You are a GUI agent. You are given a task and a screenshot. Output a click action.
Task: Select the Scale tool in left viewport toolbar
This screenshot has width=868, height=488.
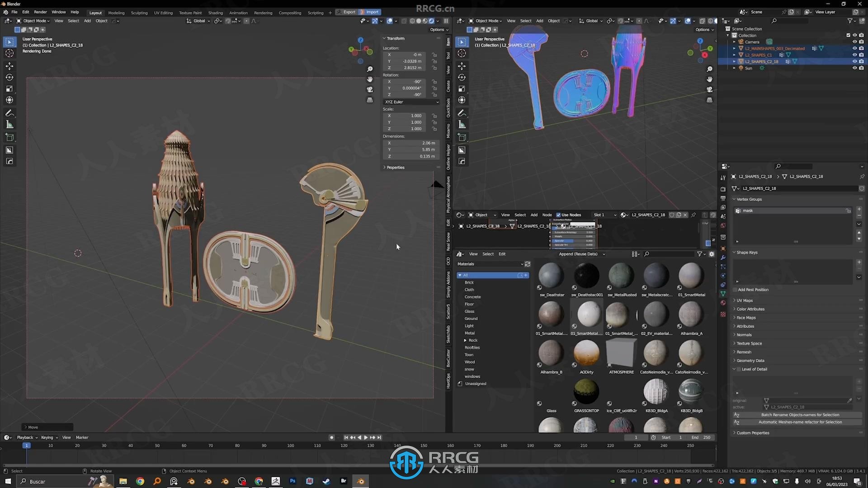coord(9,89)
